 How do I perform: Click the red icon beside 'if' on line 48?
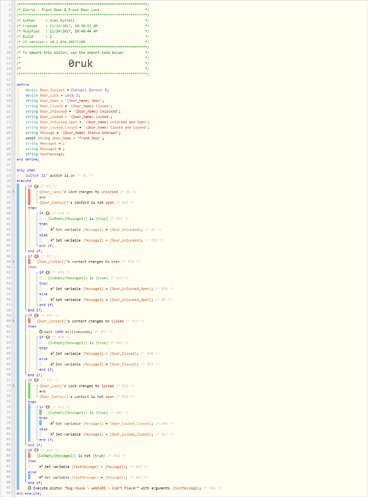tap(36, 257)
